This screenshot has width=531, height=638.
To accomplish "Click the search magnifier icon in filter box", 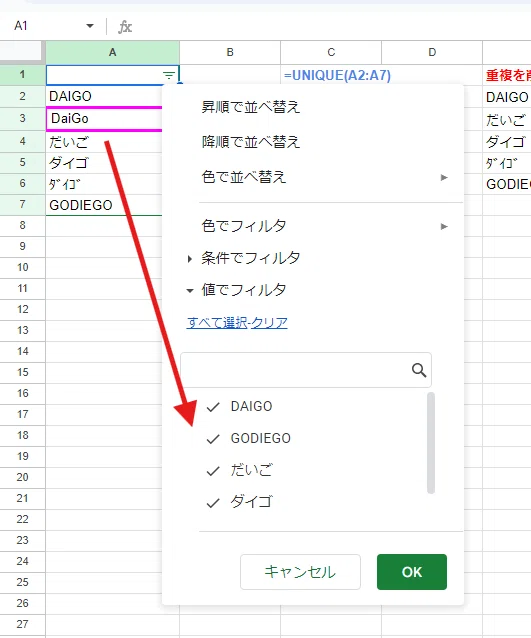I will pos(419,370).
